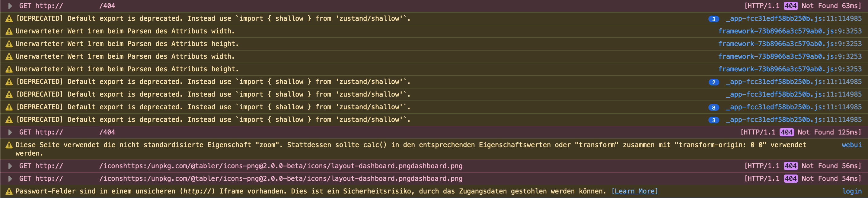Open the login source link
Image resolution: width=868 pixels, height=198 pixels.
[x=853, y=191]
